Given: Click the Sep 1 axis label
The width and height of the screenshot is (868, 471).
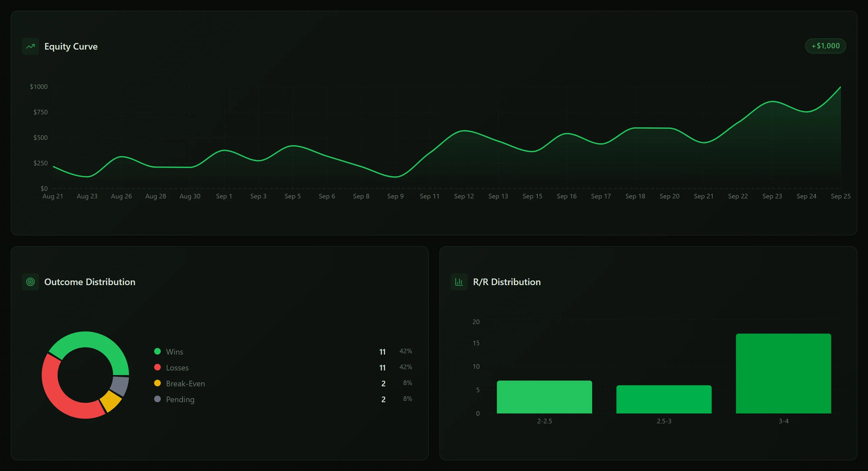Looking at the screenshot, I should coord(224,196).
